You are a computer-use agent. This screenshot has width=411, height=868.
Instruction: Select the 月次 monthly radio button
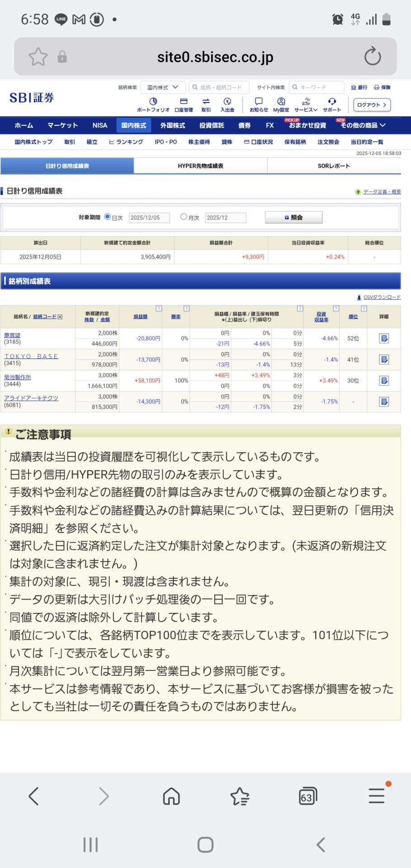tap(184, 217)
